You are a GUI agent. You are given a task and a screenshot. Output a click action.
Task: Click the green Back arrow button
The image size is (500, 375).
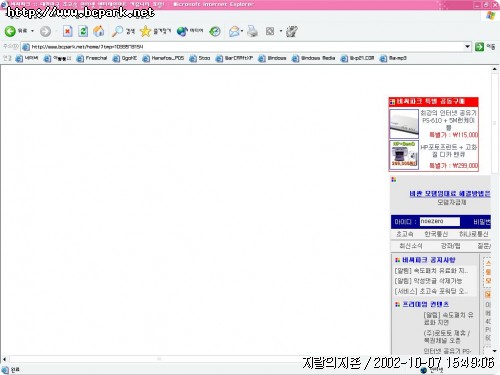(x=10, y=31)
